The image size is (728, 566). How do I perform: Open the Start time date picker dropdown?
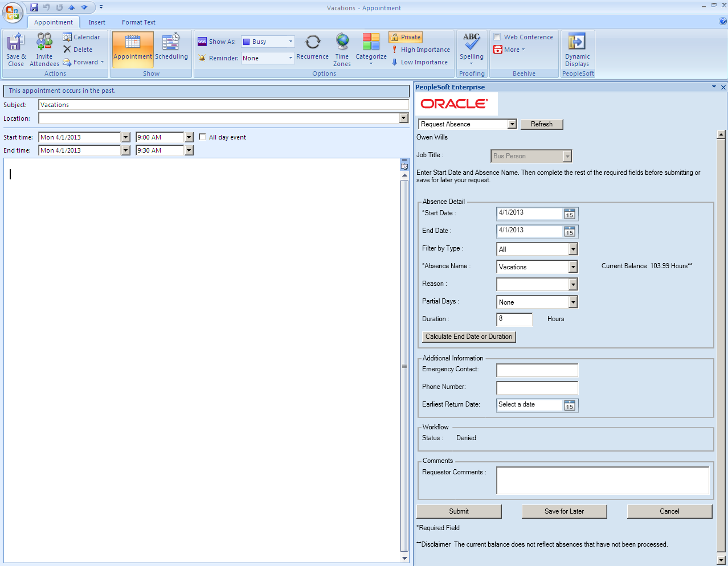coord(126,137)
